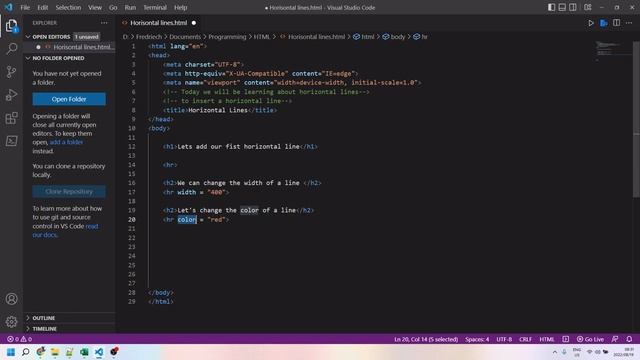Open the Go menu
Screen dimensions: 640x360
point(113,7)
